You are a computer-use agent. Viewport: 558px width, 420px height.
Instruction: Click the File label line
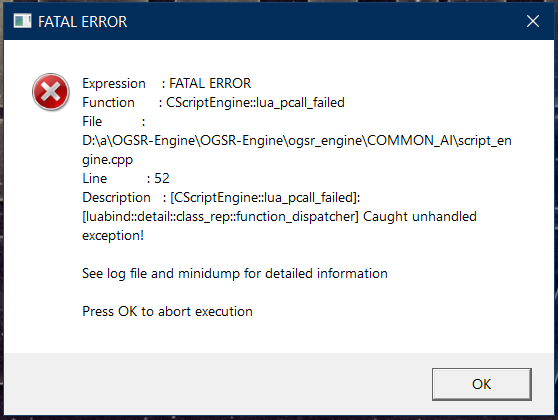point(114,121)
